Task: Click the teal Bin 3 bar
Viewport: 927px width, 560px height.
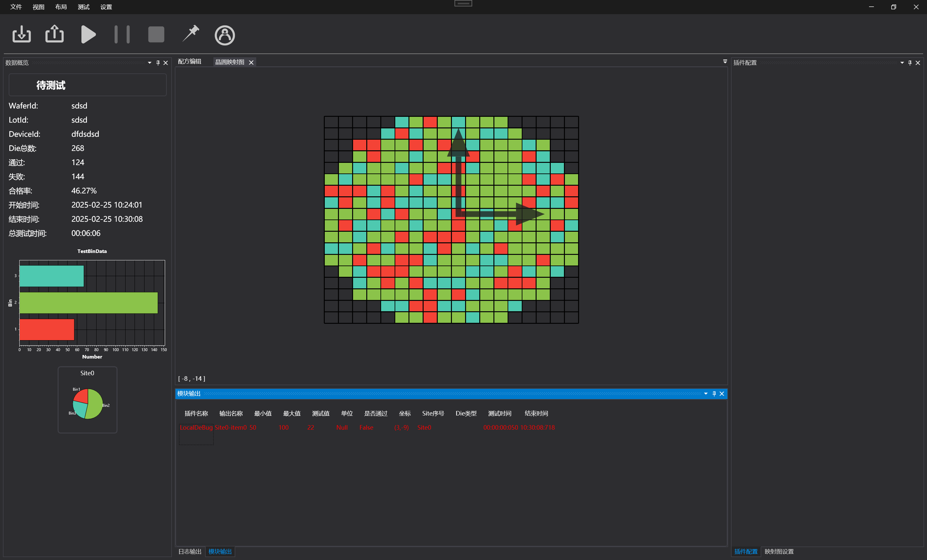Action: [x=51, y=276]
